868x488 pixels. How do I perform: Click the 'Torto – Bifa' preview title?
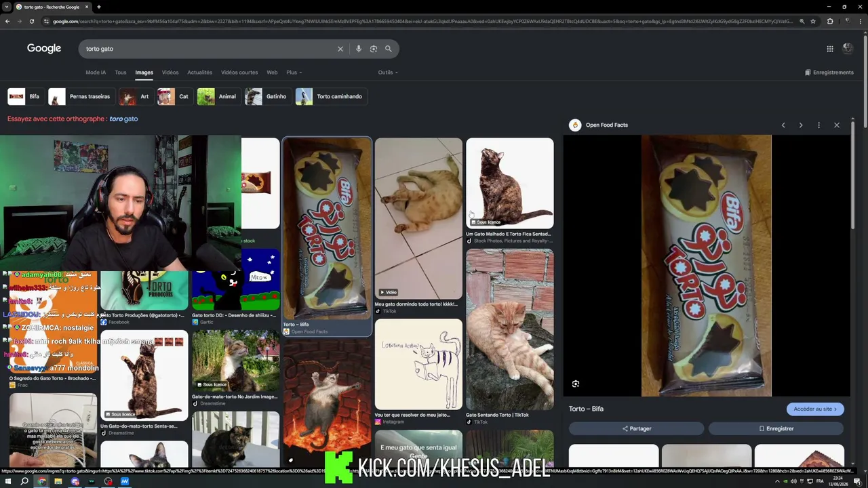click(x=586, y=409)
